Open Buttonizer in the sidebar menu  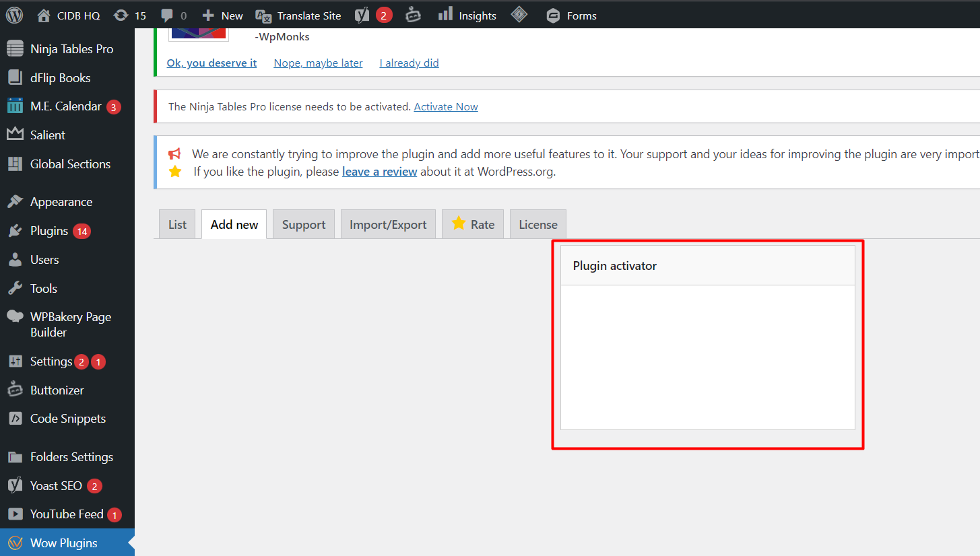(67, 390)
